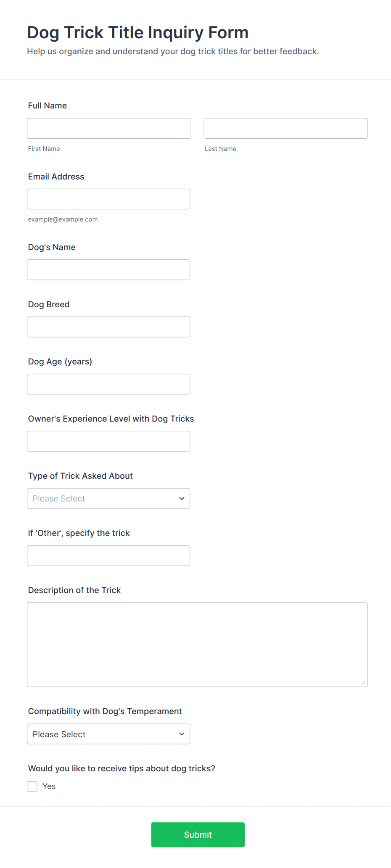
Task: Click the Yes checkbox label
Action: click(x=49, y=786)
